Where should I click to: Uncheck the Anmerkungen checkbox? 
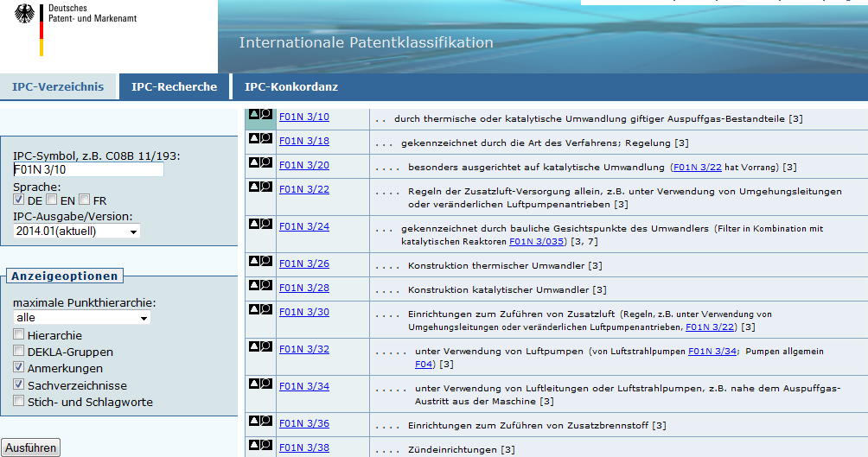(x=19, y=369)
